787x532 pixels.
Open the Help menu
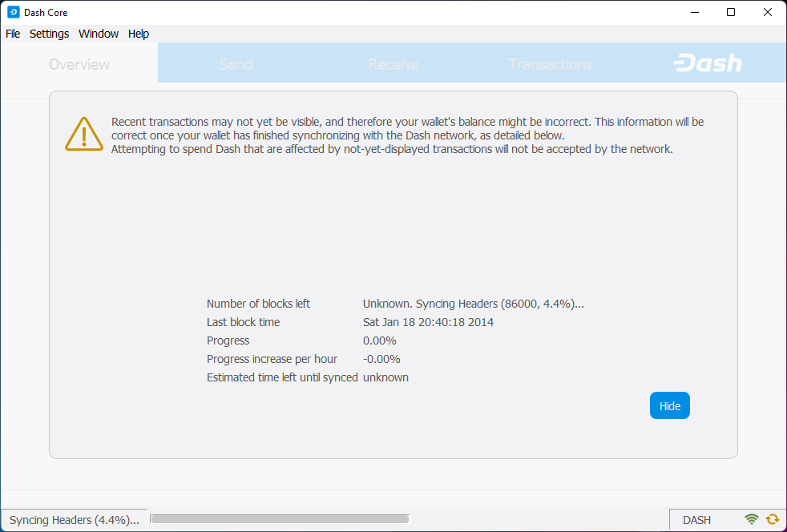pyautogui.click(x=139, y=34)
